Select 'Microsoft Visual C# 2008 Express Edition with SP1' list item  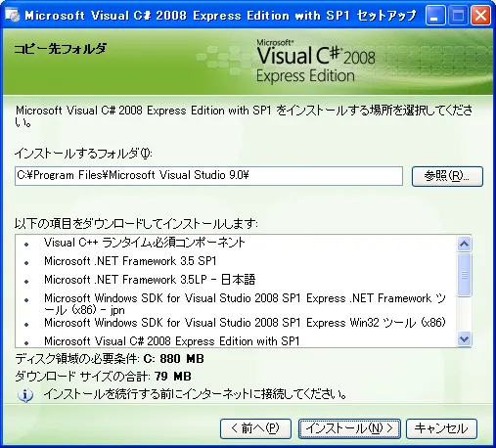pyautogui.click(x=172, y=341)
